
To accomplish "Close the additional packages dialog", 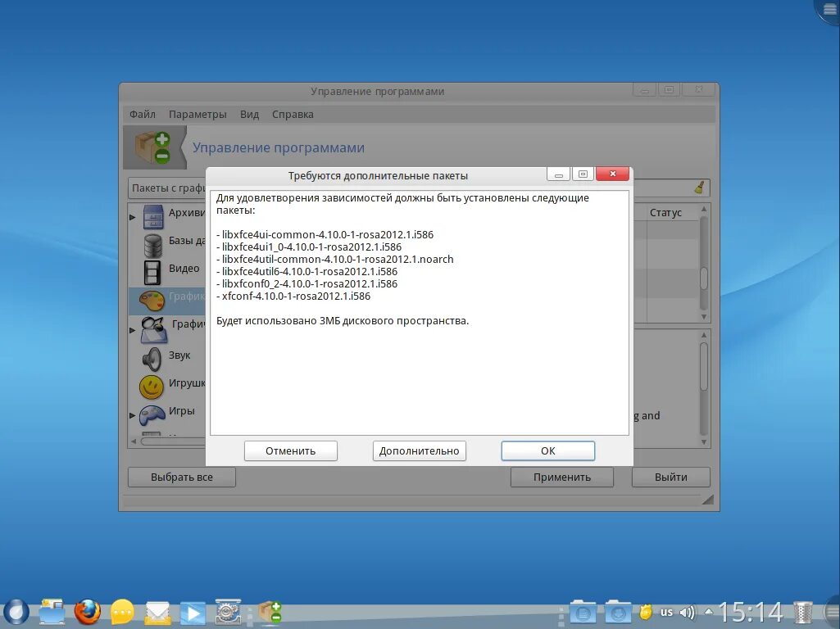I will pos(612,174).
